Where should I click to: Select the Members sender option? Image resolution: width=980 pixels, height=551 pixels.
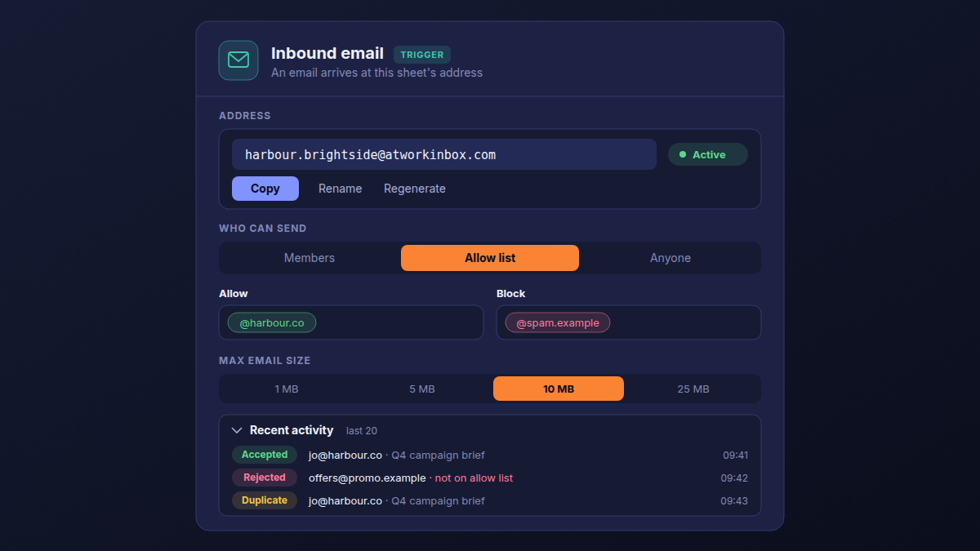pyautogui.click(x=310, y=258)
